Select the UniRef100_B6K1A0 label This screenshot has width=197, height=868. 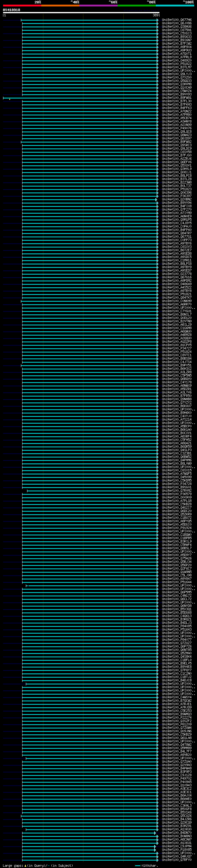[x=177, y=430]
